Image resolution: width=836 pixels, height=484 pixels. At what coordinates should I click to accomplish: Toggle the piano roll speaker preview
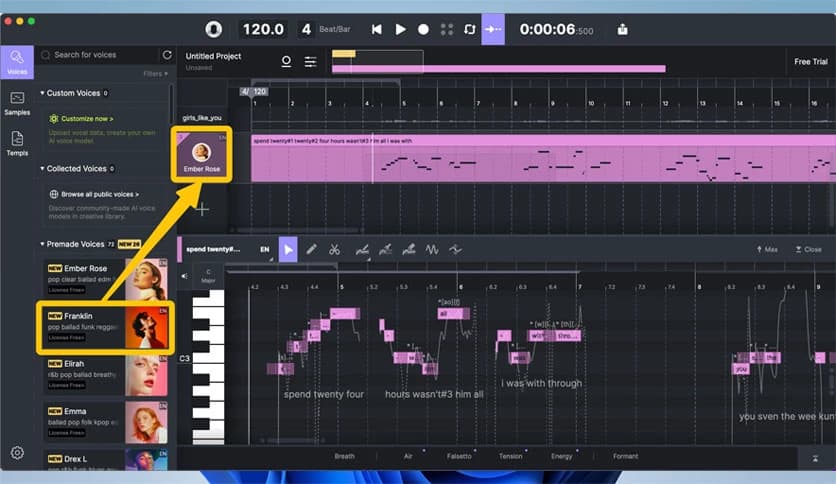[184, 276]
